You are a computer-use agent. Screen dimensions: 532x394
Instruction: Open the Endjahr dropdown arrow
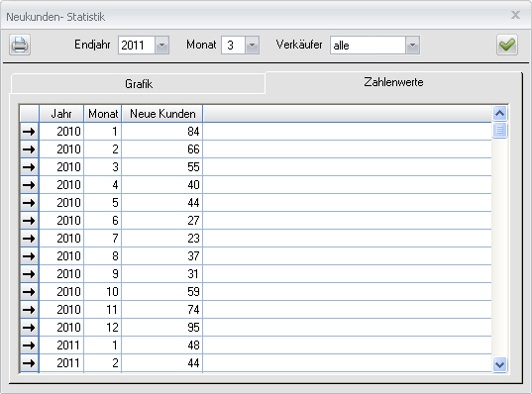[161, 46]
